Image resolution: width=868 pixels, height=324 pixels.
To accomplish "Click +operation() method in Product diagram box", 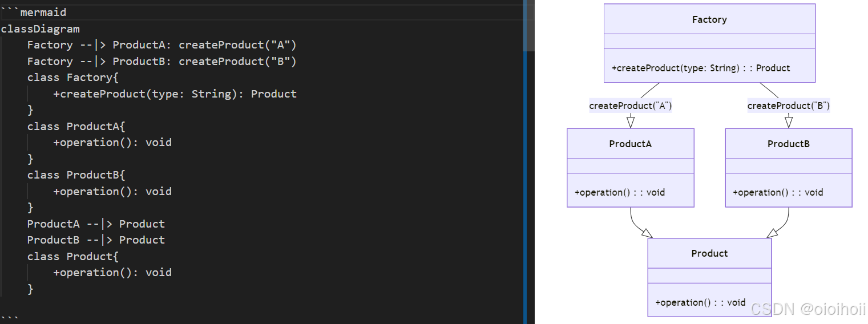I will click(700, 302).
